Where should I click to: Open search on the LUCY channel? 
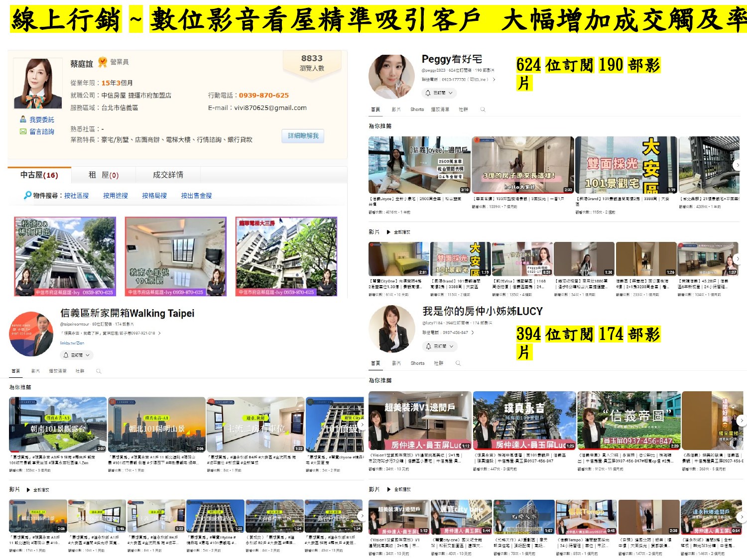tap(458, 363)
